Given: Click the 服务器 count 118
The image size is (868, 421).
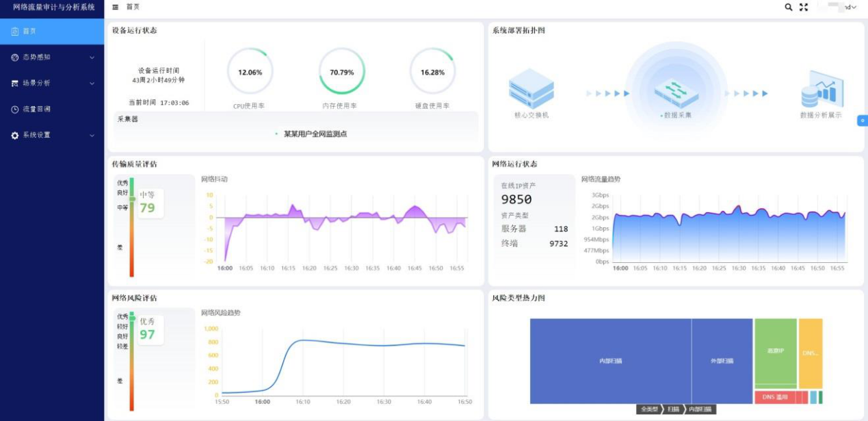Looking at the screenshot, I should click(561, 229).
